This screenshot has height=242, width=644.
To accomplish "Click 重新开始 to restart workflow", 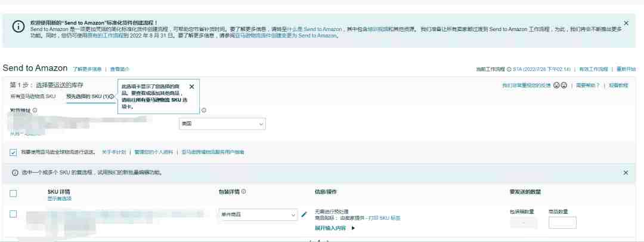I will click(x=626, y=69).
